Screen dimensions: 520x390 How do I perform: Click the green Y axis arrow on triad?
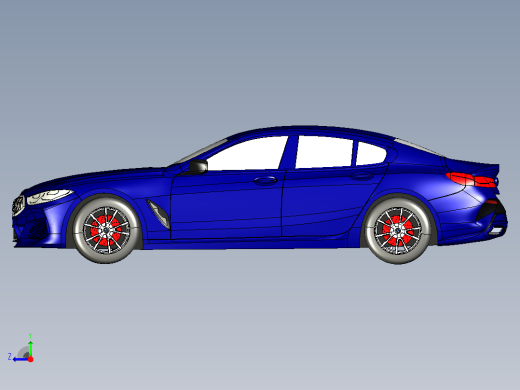[x=30, y=348]
